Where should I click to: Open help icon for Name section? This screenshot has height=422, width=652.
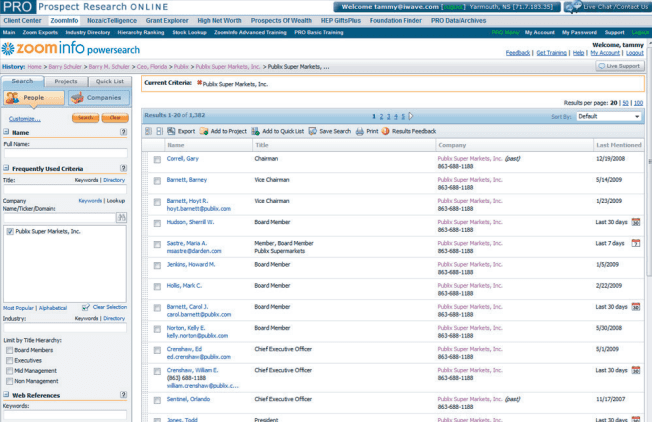123,132
